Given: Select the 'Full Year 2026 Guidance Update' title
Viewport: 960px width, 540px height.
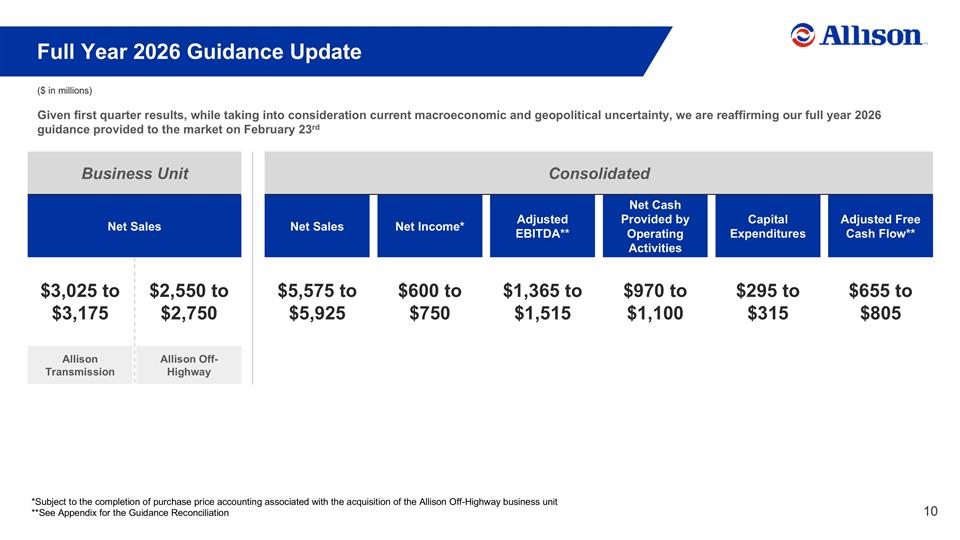Looking at the screenshot, I should click(x=199, y=51).
